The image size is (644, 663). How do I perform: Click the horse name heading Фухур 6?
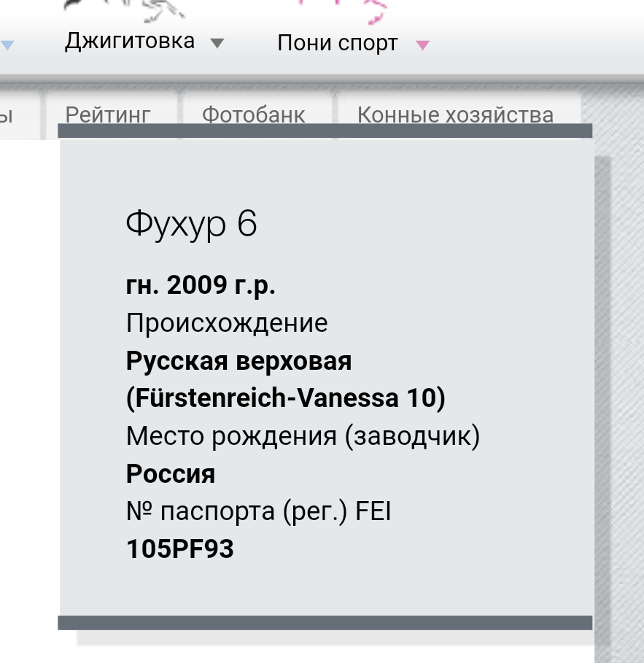tap(191, 224)
